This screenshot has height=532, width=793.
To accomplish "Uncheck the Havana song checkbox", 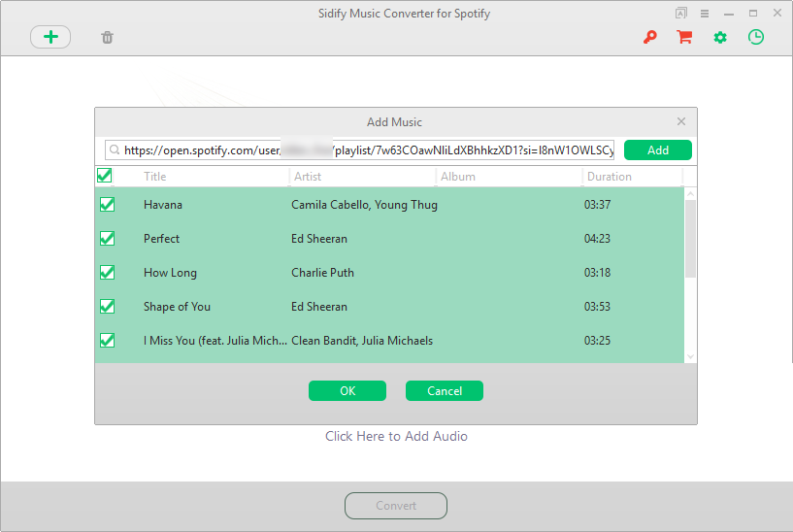I will (x=107, y=204).
